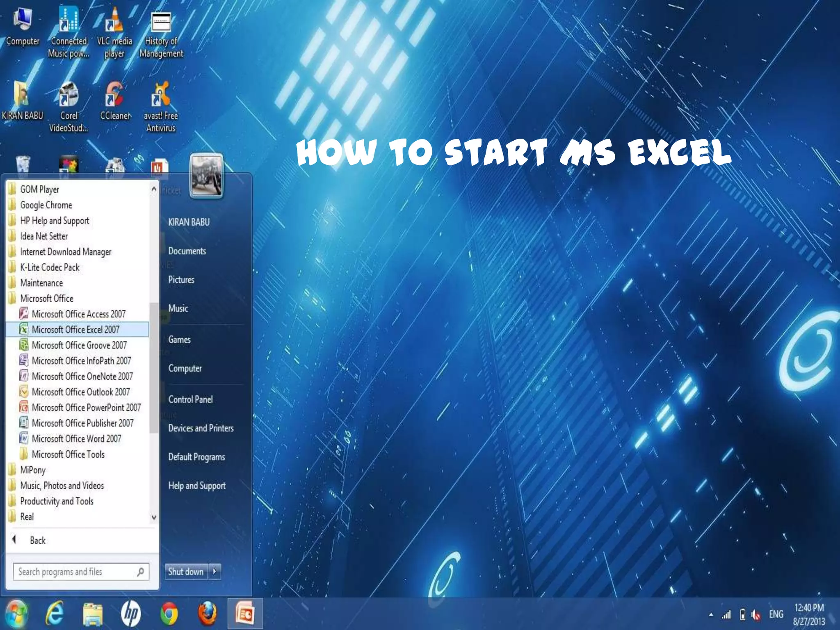Launch Microsoft Office Outlook 2007
This screenshot has width=840, height=630.
click(x=78, y=392)
